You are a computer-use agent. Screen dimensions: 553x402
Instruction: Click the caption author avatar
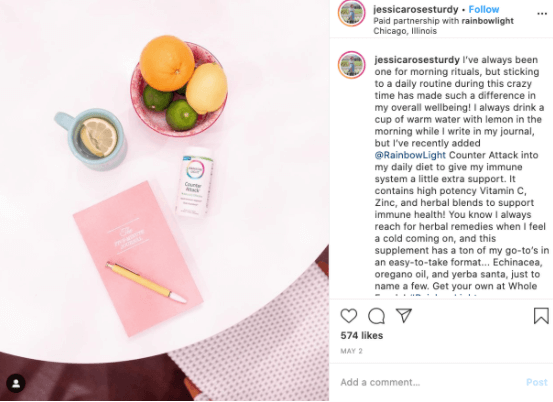pyautogui.click(x=351, y=65)
